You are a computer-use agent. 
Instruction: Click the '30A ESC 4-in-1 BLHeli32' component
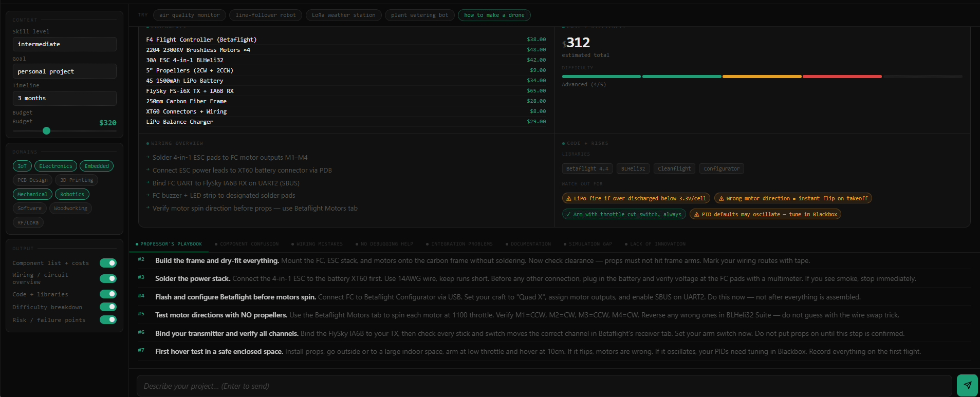(346, 60)
